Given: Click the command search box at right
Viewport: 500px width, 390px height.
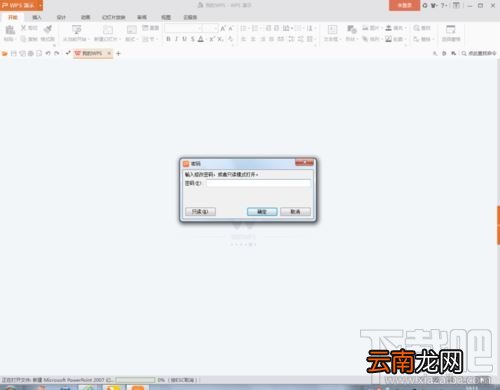Looking at the screenshot, I should click(479, 53).
